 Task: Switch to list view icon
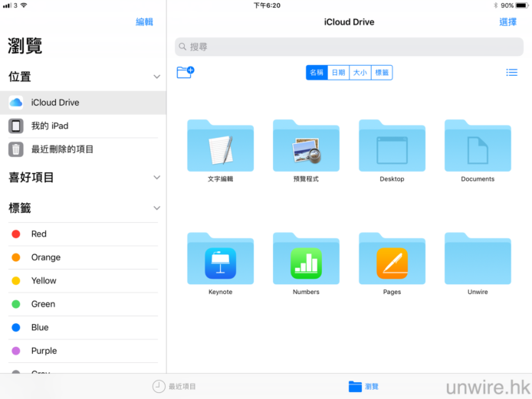coord(511,73)
